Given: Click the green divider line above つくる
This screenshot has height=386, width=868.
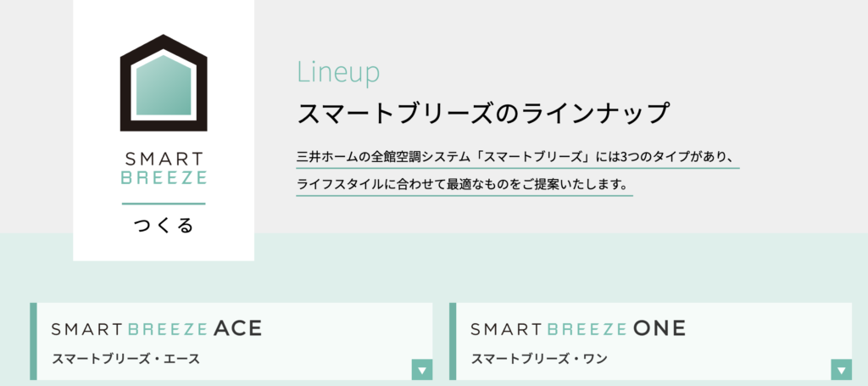Looking at the screenshot, I should coord(164,204).
